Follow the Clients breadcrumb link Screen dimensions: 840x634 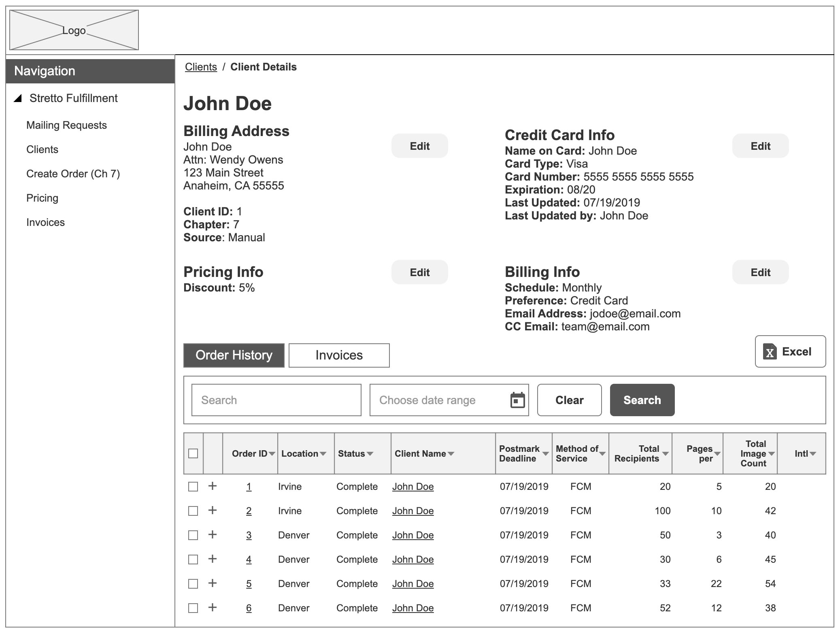(201, 67)
